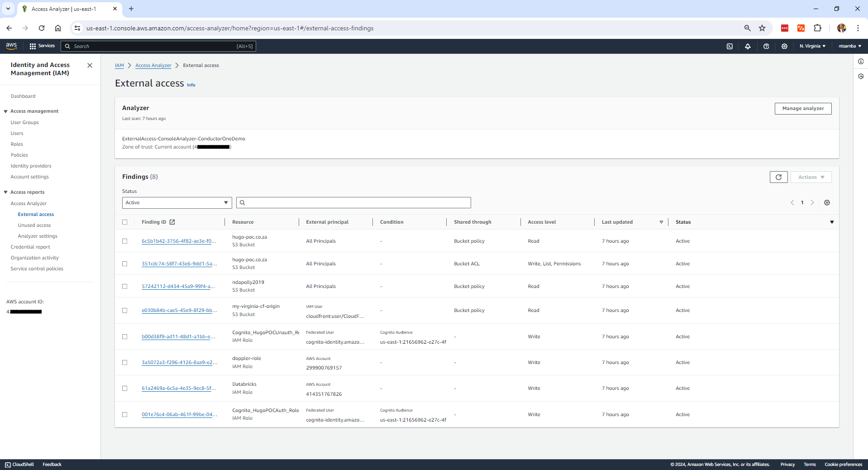Open AWS CloudShell icon in top navigation bar
The height and width of the screenshot is (470, 868).
[x=730, y=46]
